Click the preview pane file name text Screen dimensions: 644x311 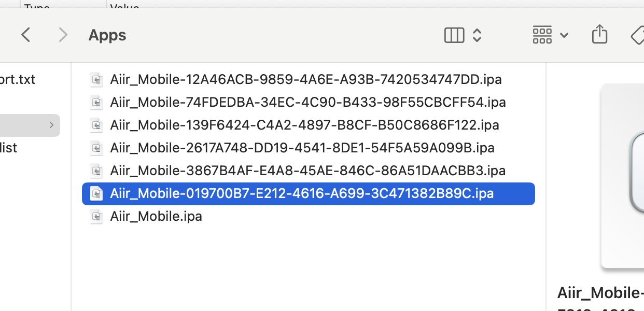point(600,293)
